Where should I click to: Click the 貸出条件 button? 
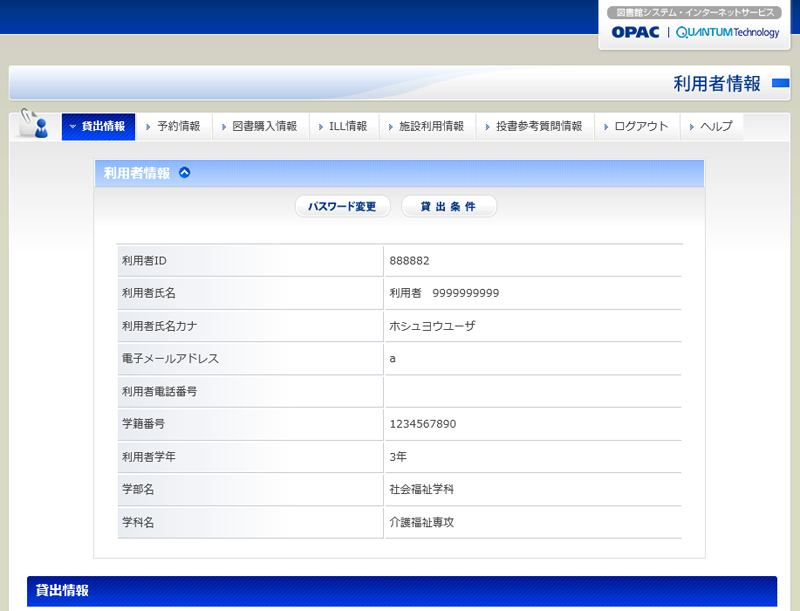click(448, 207)
